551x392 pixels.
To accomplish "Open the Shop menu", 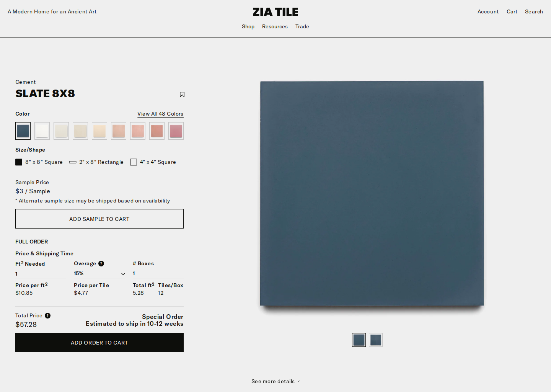I will tap(248, 26).
